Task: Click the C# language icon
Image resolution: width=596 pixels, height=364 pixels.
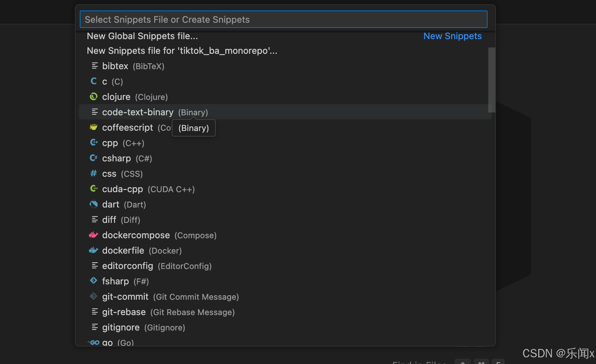Action: tap(94, 158)
